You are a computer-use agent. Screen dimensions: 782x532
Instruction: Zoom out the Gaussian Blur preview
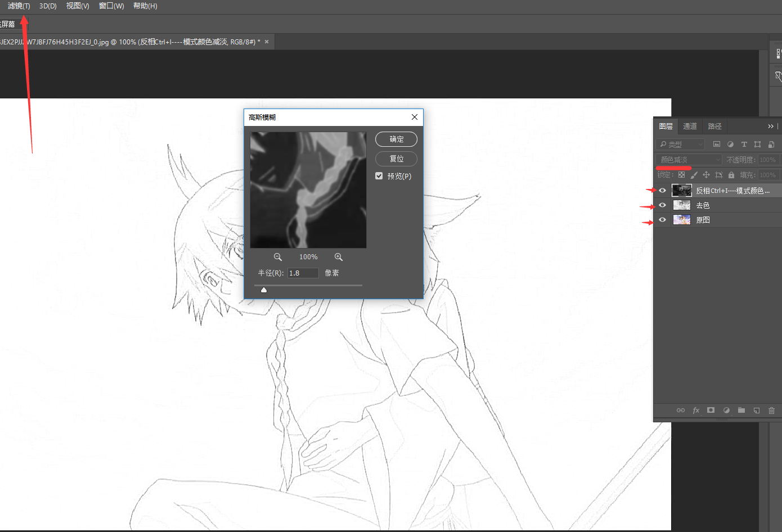tap(277, 257)
